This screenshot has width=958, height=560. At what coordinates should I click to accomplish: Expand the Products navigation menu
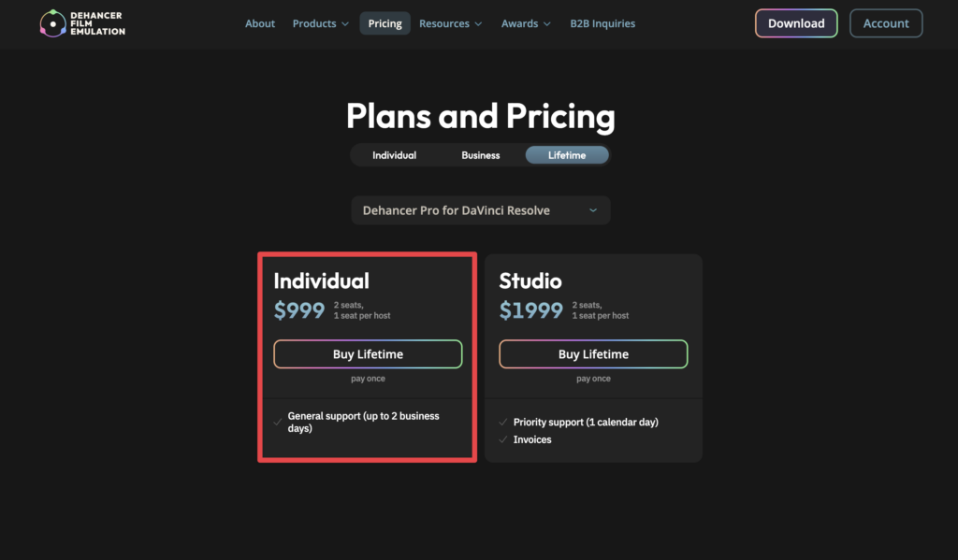pos(320,23)
